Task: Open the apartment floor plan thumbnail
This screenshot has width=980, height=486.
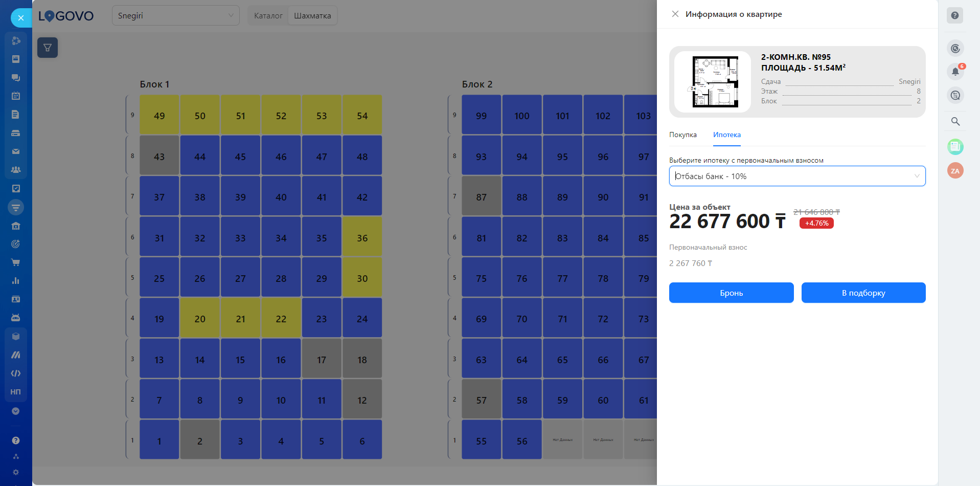Action: pyautogui.click(x=712, y=82)
